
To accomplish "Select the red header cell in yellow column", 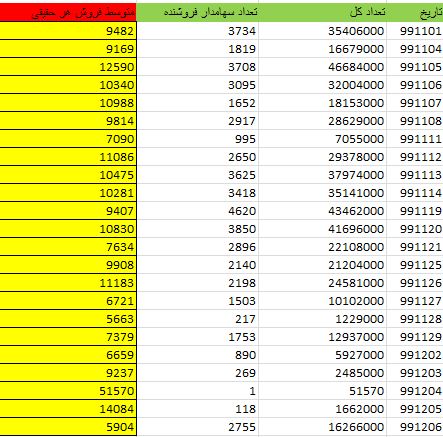I will [x=68, y=13].
